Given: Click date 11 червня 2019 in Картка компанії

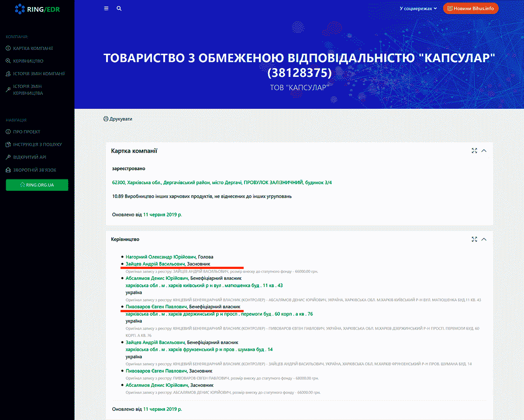Looking at the screenshot, I should tap(162, 215).
